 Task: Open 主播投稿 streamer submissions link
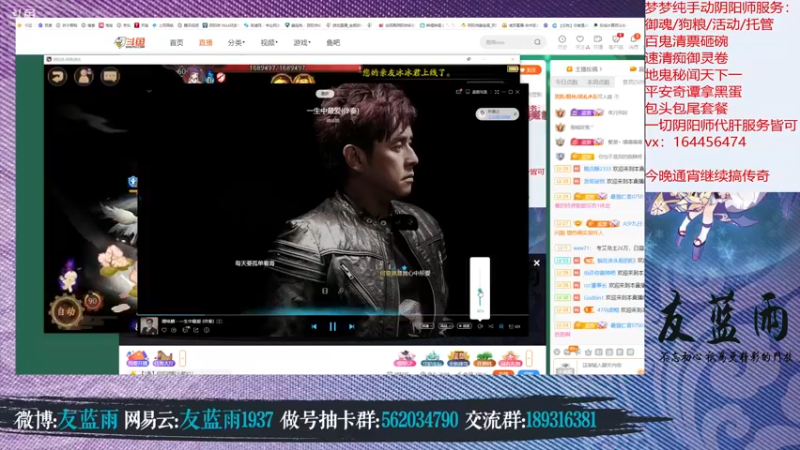tap(587, 69)
